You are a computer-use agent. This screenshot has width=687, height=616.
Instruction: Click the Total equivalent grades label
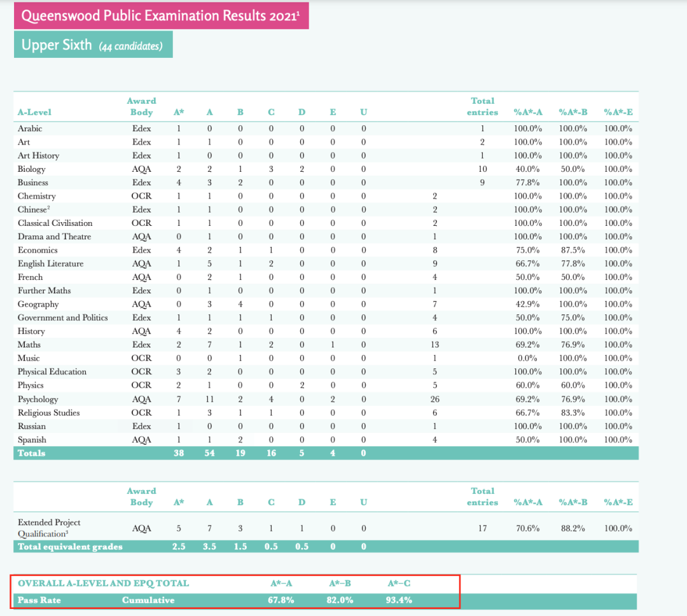[70, 547]
